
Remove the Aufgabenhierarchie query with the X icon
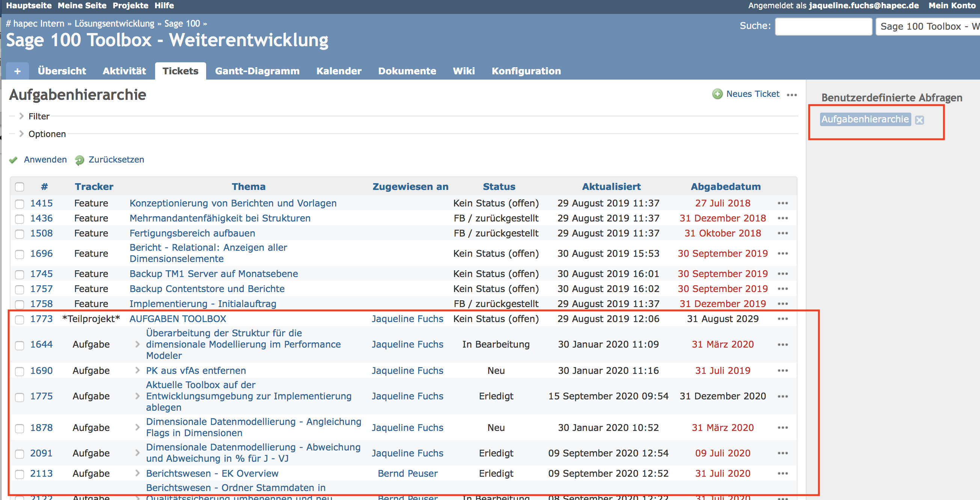[x=920, y=120]
